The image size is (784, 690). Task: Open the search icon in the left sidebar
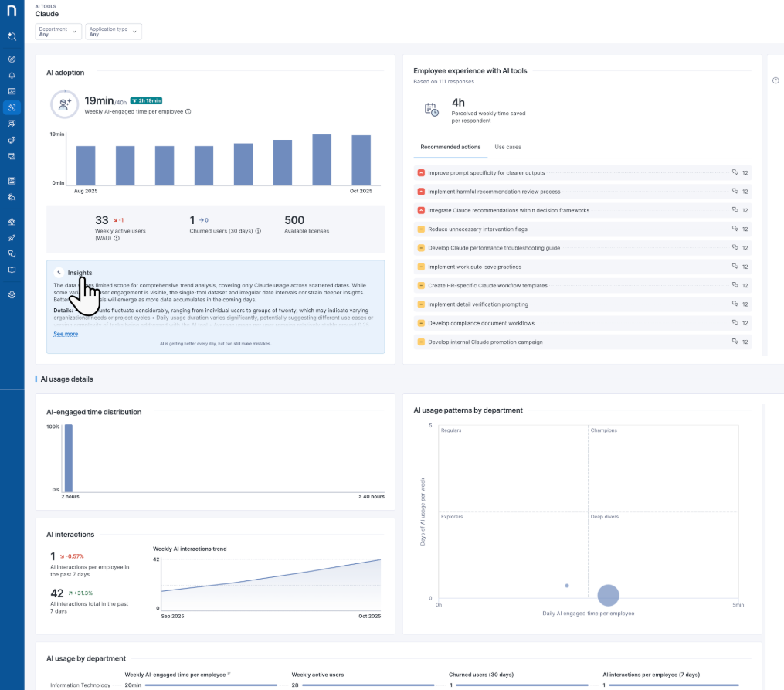click(12, 36)
